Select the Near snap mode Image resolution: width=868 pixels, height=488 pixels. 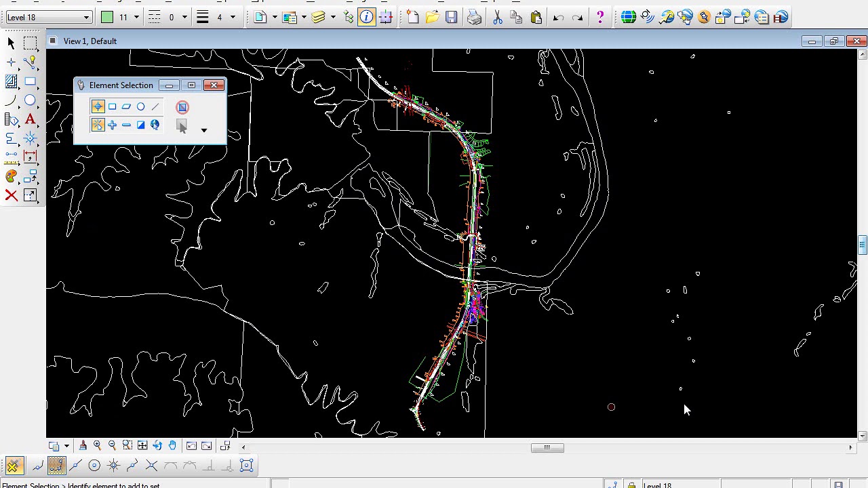click(37, 465)
